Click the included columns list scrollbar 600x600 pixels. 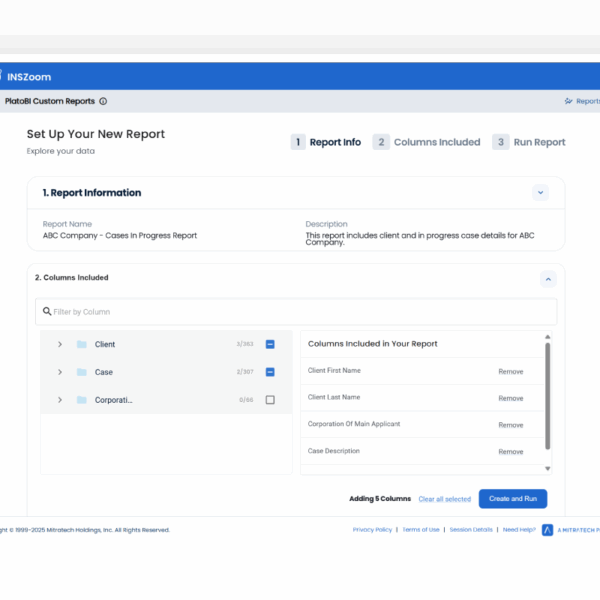[547, 396]
